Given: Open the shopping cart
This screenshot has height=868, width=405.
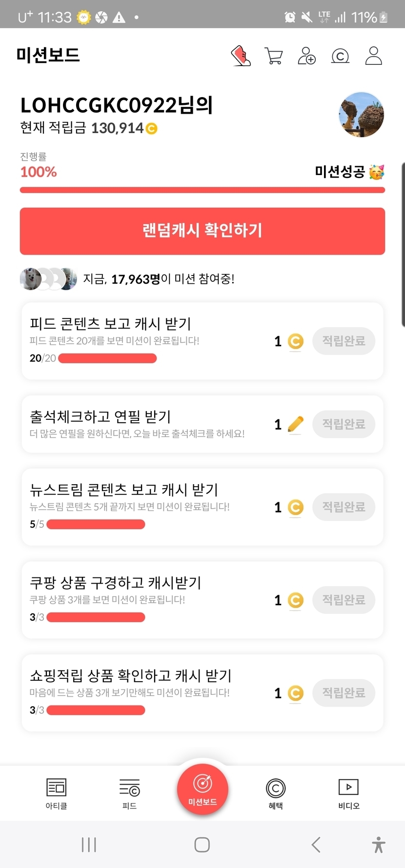Looking at the screenshot, I should click(x=273, y=56).
